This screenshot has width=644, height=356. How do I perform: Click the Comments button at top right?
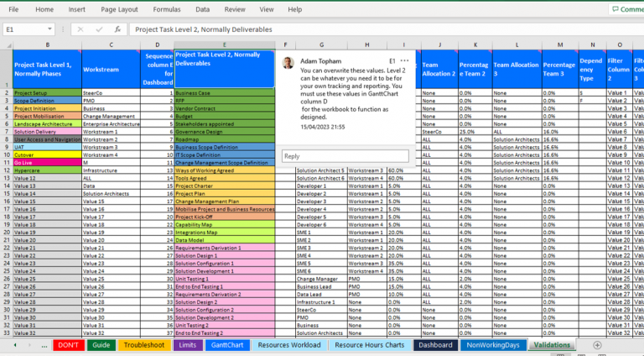(625, 9)
